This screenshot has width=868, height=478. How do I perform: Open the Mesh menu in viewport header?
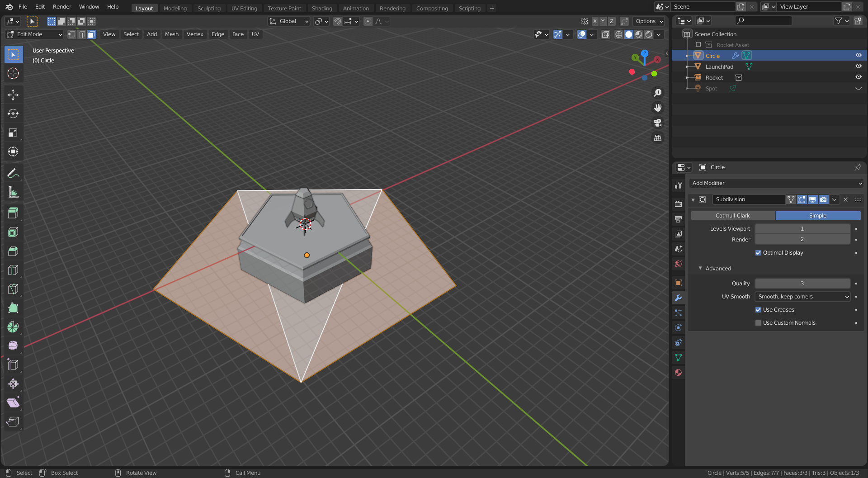172,34
